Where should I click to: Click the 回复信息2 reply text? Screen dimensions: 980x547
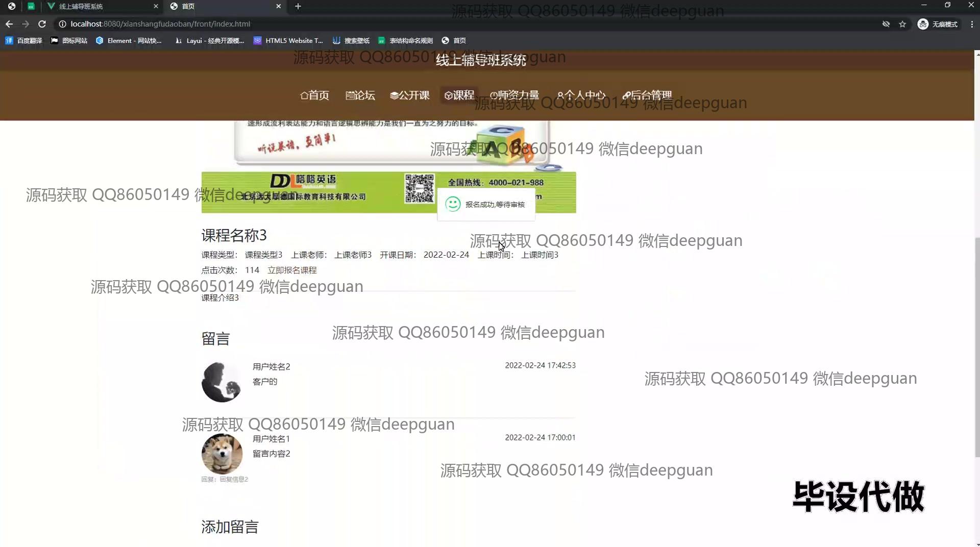234,479
